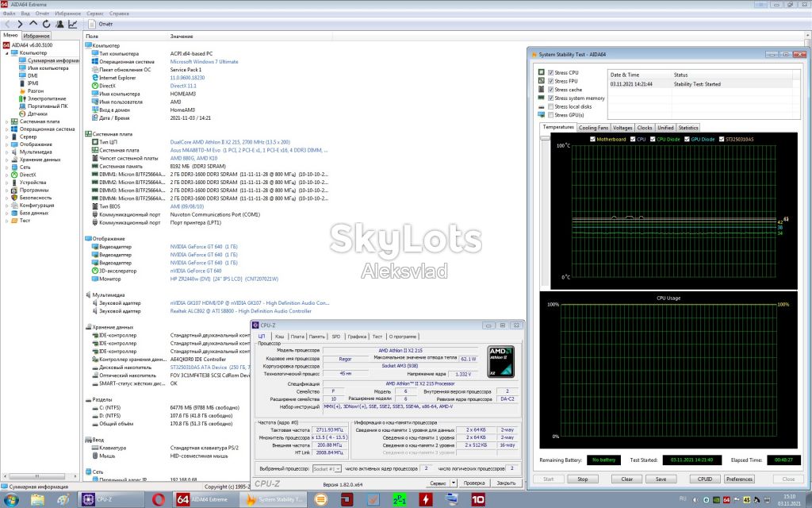The height and width of the screenshot is (508, 812).
Task: Open the Statistics tab
Action: pyautogui.click(x=688, y=128)
